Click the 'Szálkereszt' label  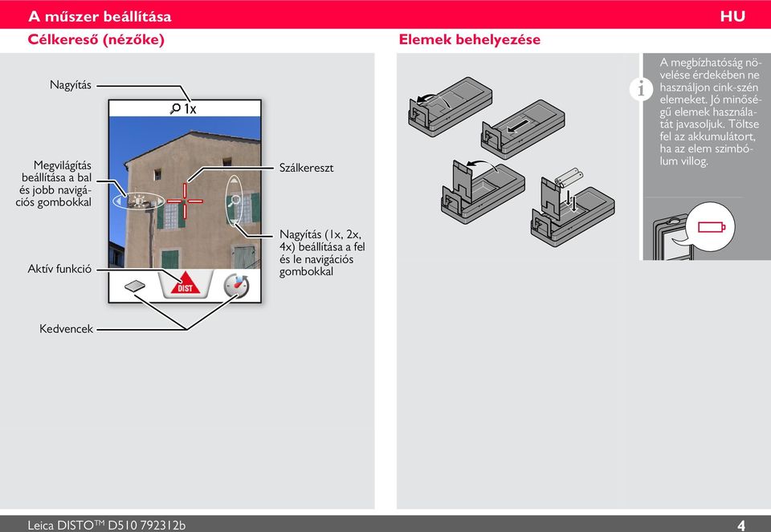306,168
